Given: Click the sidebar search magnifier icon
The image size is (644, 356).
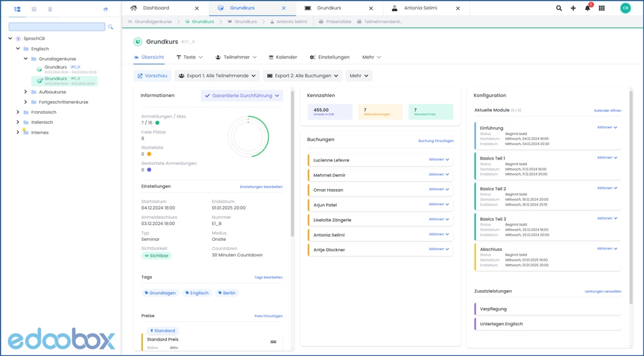Looking at the screenshot, I should [x=110, y=27].
